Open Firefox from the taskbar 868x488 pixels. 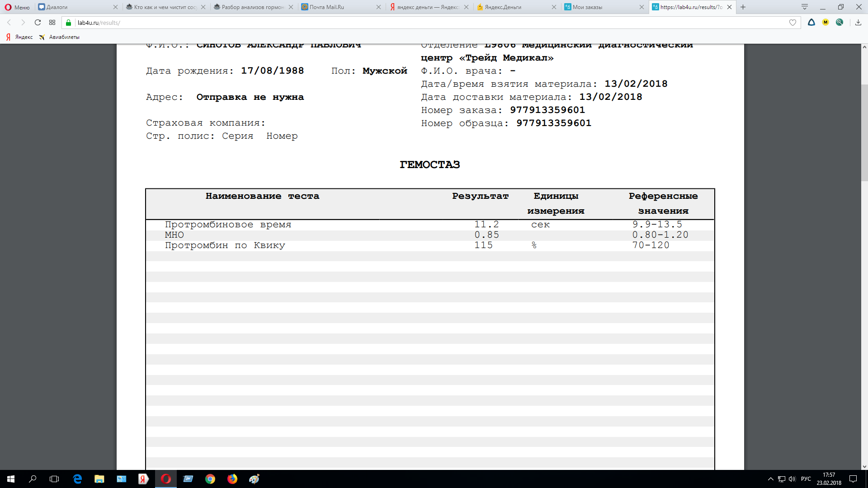coord(232,479)
